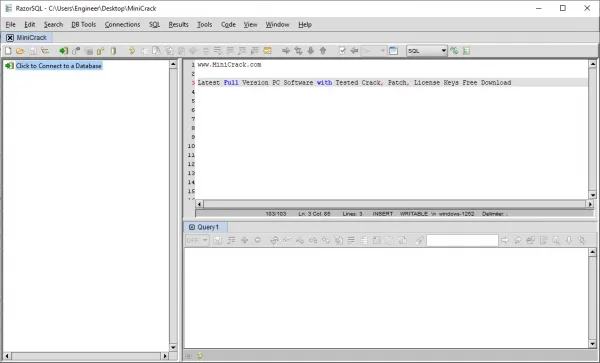Click the blue window icon before SQL dropdown

point(393,51)
